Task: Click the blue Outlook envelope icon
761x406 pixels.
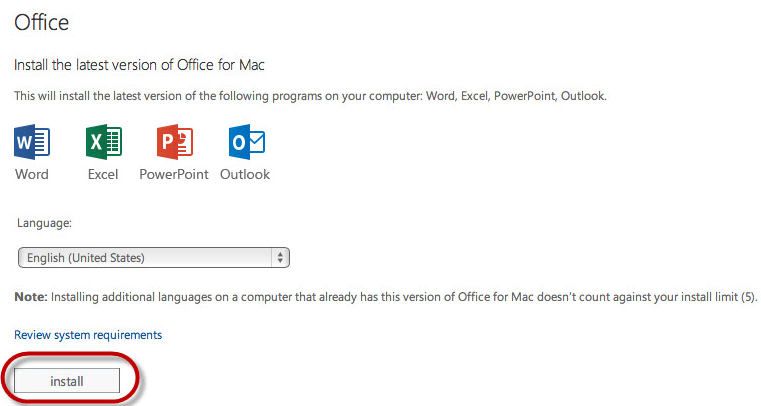Action: 247,142
